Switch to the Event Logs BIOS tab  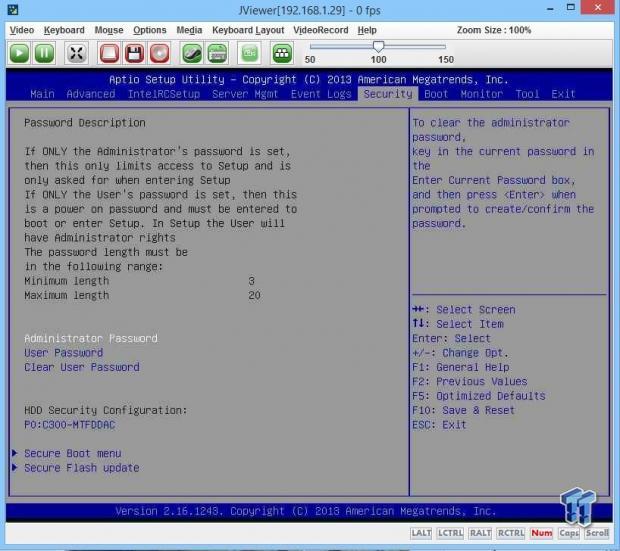pyautogui.click(x=321, y=94)
